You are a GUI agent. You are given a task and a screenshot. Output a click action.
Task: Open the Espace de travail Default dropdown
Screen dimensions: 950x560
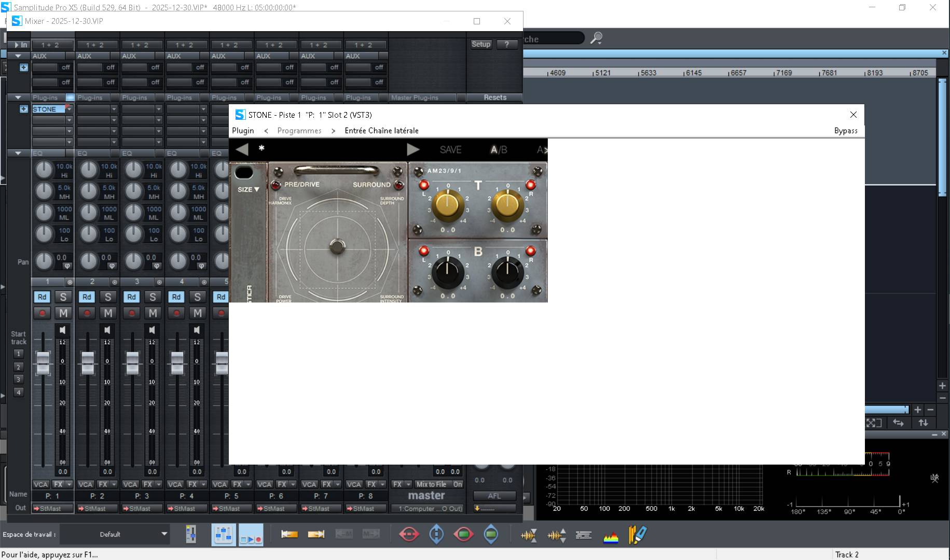tap(115, 534)
